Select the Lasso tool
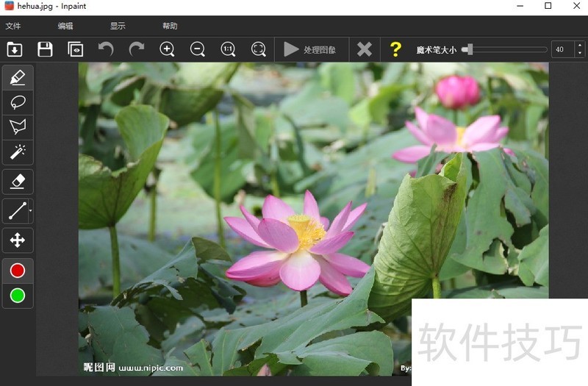Screen dimensions: 588x386 (18, 102)
